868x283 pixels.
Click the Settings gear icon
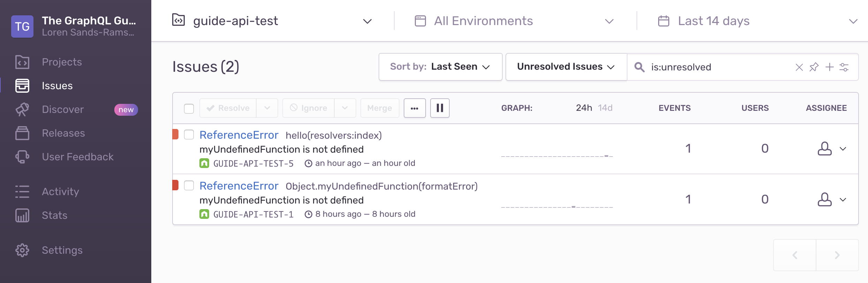coord(22,250)
